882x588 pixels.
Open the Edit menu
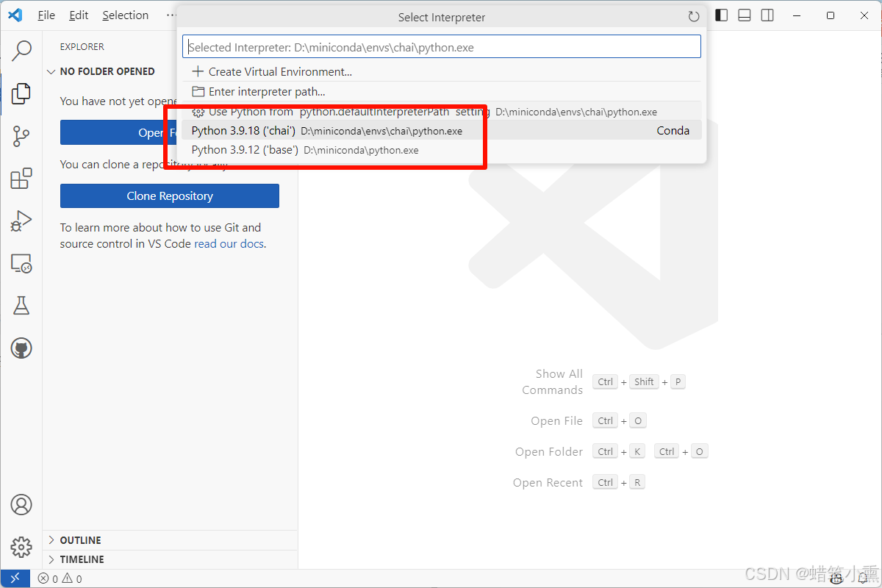(x=79, y=15)
